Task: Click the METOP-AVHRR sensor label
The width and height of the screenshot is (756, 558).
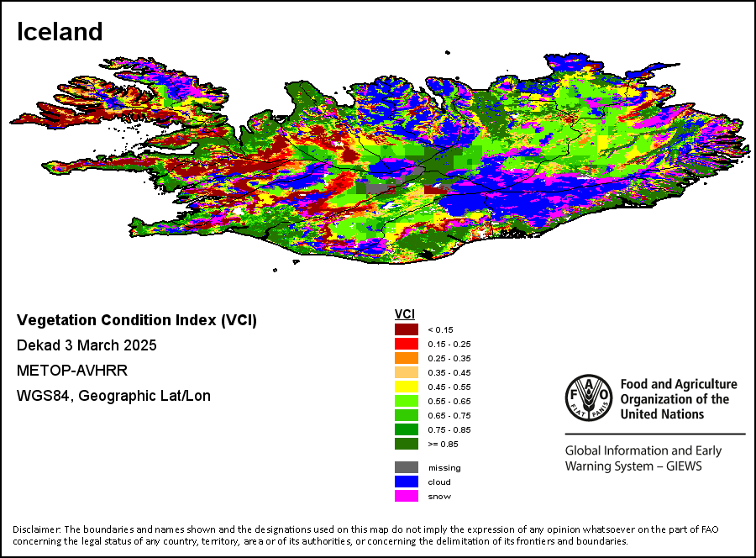Action: (x=72, y=371)
